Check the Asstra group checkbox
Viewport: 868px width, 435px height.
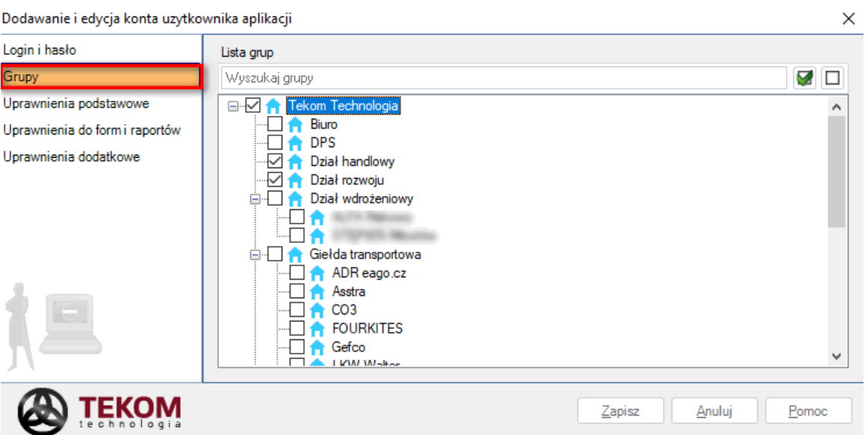point(297,291)
